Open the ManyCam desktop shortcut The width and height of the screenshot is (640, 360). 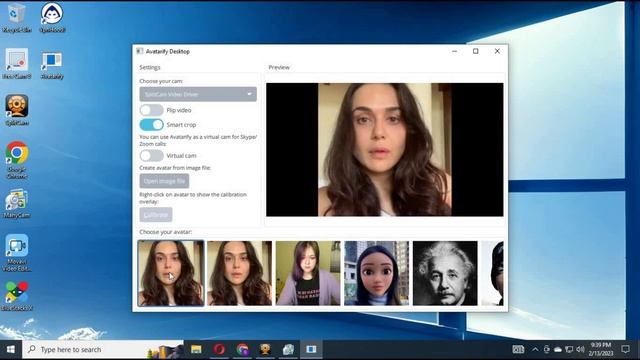(x=17, y=203)
